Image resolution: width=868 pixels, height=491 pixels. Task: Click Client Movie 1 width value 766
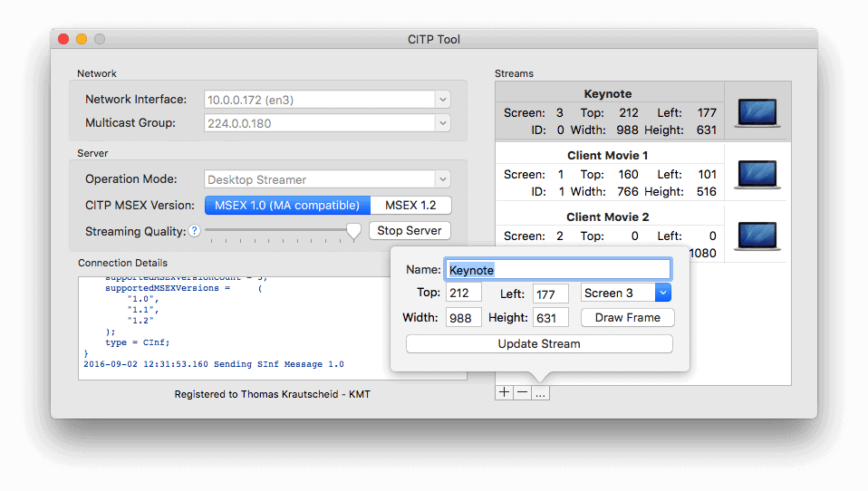click(x=628, y=191)
